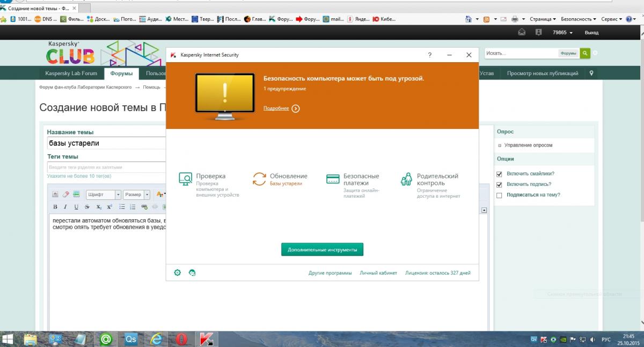Viewport: 644px width, 347px height.
Task: Click the editor toggle mode icon
Action: point(55,194)
